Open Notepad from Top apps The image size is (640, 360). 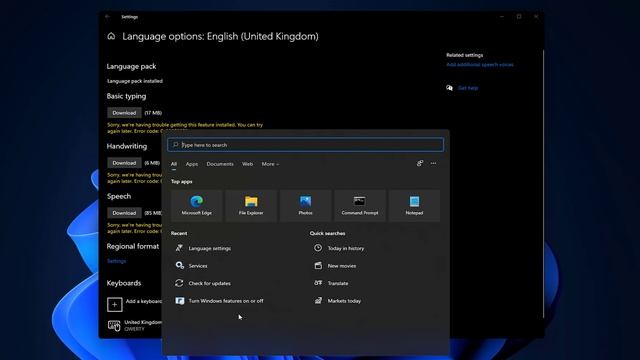[414, 205]
